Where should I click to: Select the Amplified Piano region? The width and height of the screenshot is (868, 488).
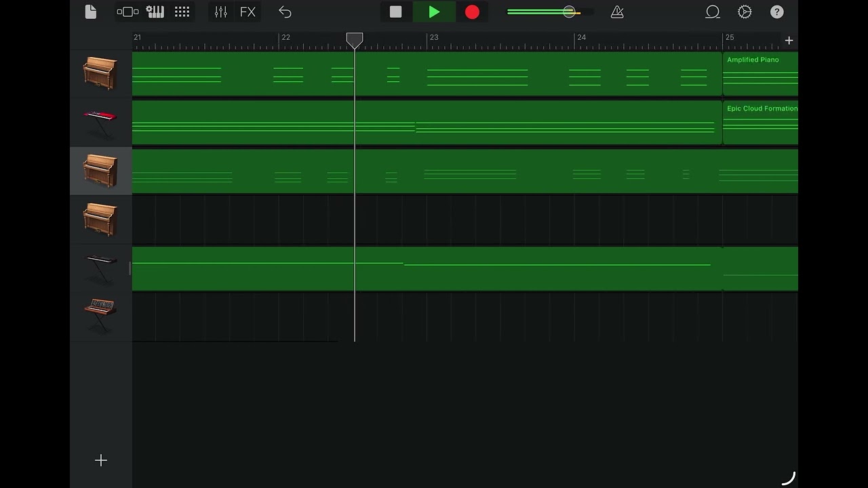760,74
